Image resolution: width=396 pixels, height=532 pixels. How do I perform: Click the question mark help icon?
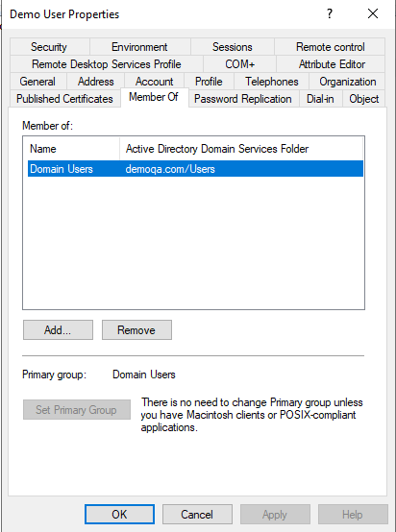tap(329, 13)
